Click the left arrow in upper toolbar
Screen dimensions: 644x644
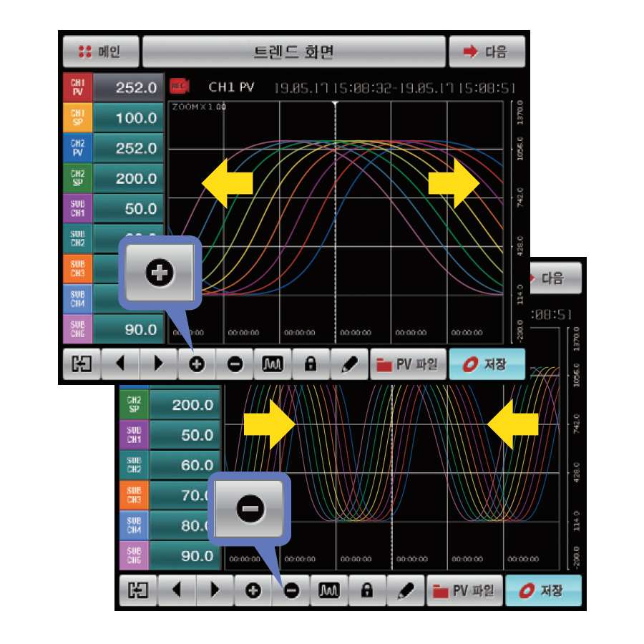tap(120, 364)
